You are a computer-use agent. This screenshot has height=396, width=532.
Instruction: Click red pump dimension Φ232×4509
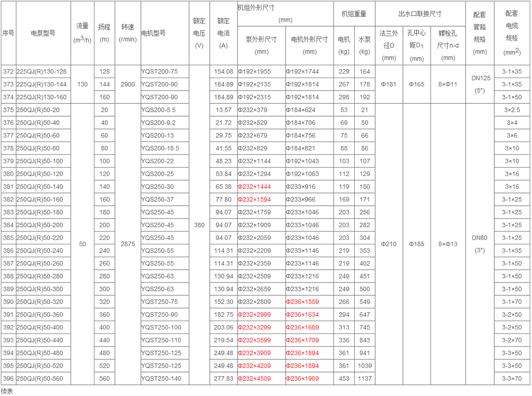tap(254, 379)
